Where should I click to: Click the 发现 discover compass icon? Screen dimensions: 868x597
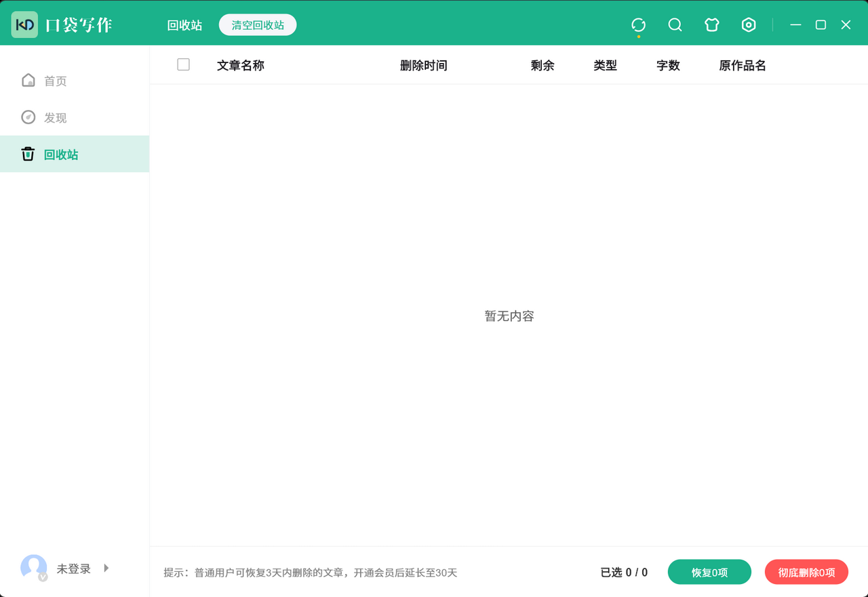(x=28, y=117)
